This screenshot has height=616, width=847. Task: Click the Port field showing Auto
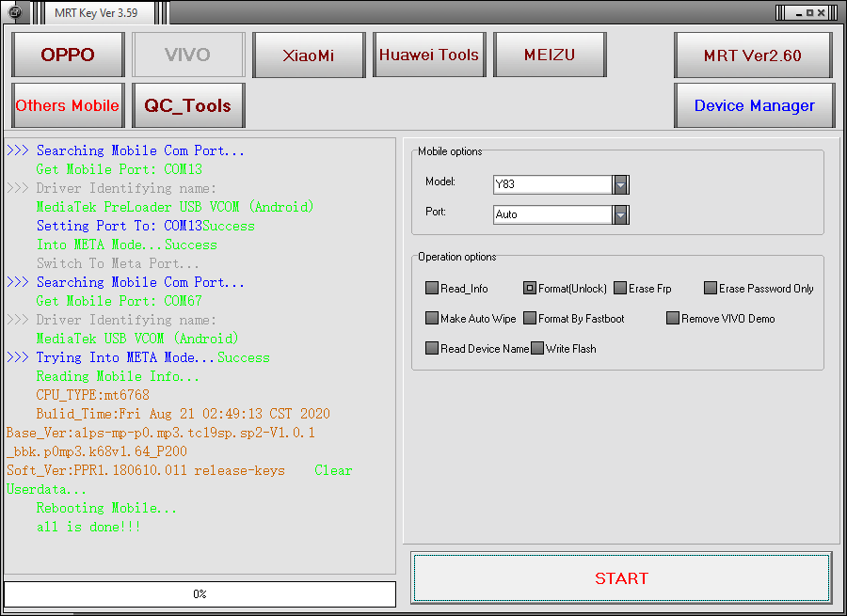pyautogui.click(x=552, y=214)
